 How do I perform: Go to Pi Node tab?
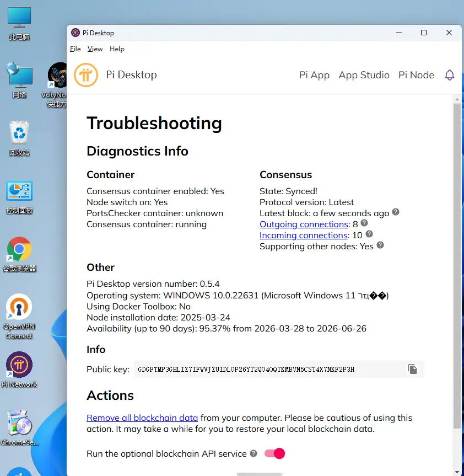coord(416,75)
